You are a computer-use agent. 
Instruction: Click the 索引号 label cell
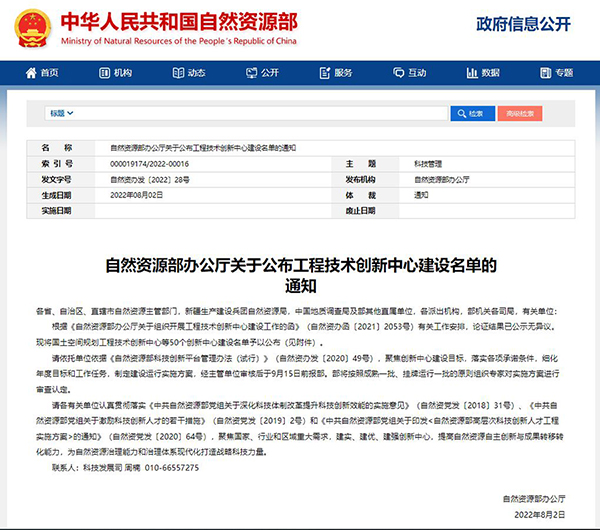point(60,164)
